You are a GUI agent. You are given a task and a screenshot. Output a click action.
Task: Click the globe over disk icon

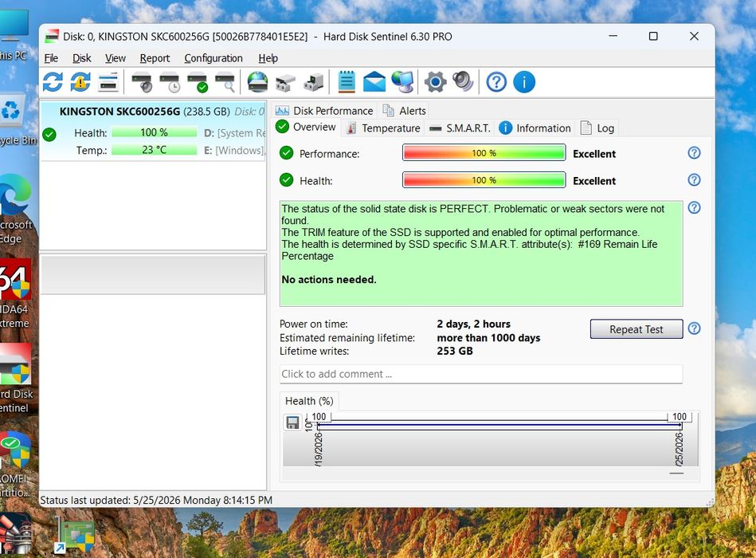pyautogui.click(x=257, y=81)
